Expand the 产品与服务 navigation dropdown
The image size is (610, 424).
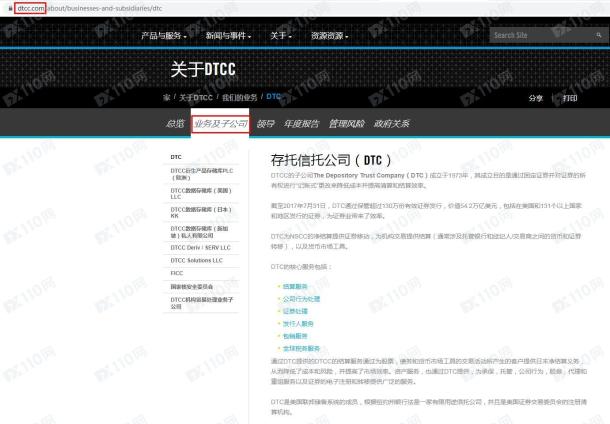click(164, 36)
